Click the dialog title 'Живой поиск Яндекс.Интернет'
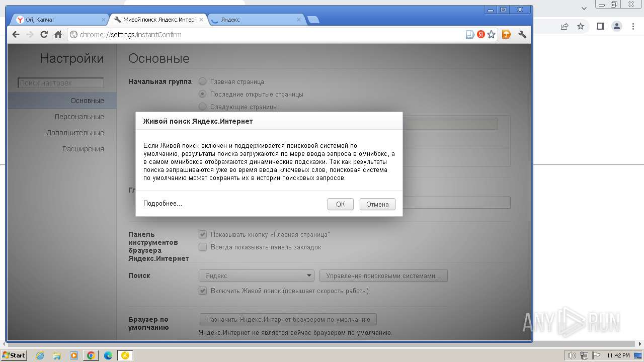644x362 pixels. (198, 121)
